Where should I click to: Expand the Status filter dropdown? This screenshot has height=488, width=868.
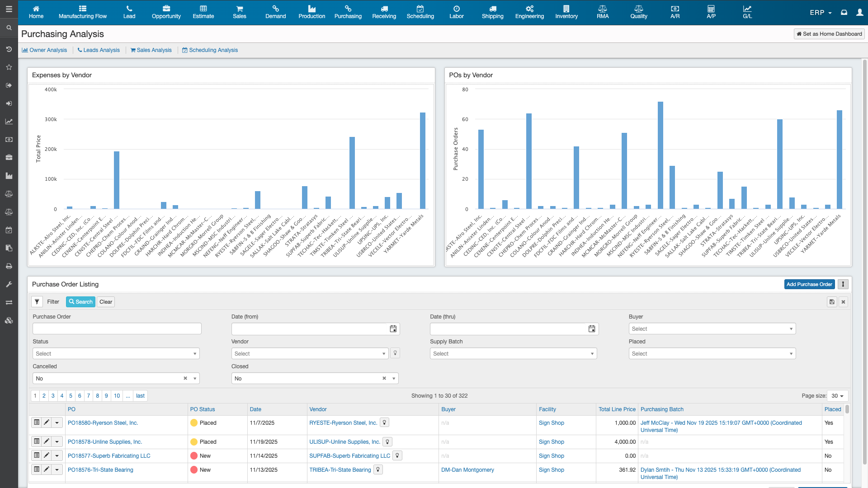coord(115,353)
